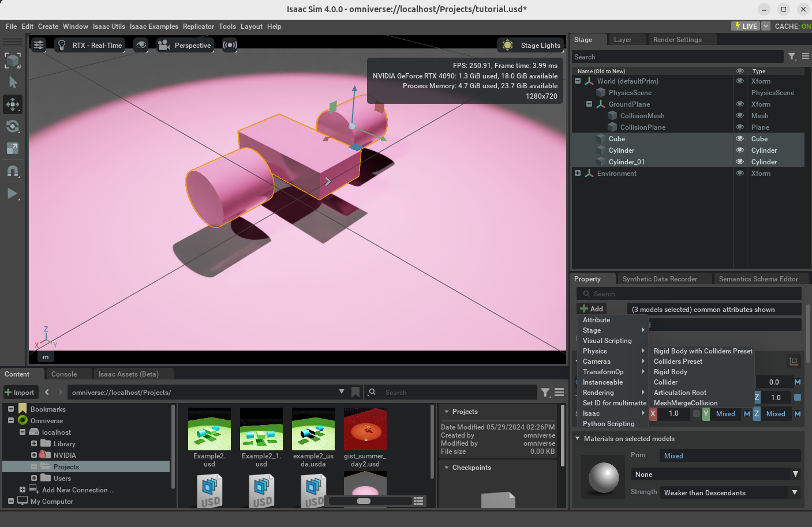Select the selection mode tool in left toolbar
This screenshot has height=527, width=812.
pos(13,61)
